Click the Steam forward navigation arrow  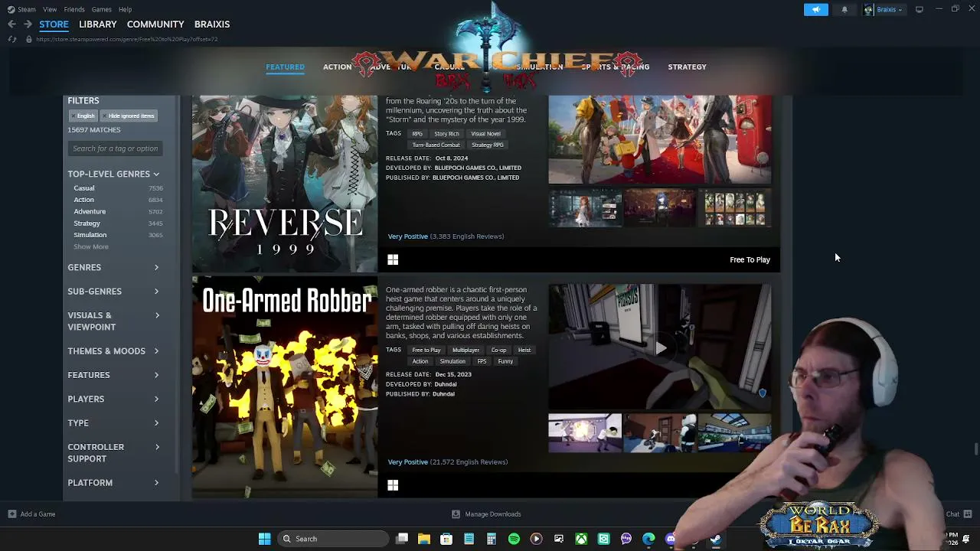point(28,24)
